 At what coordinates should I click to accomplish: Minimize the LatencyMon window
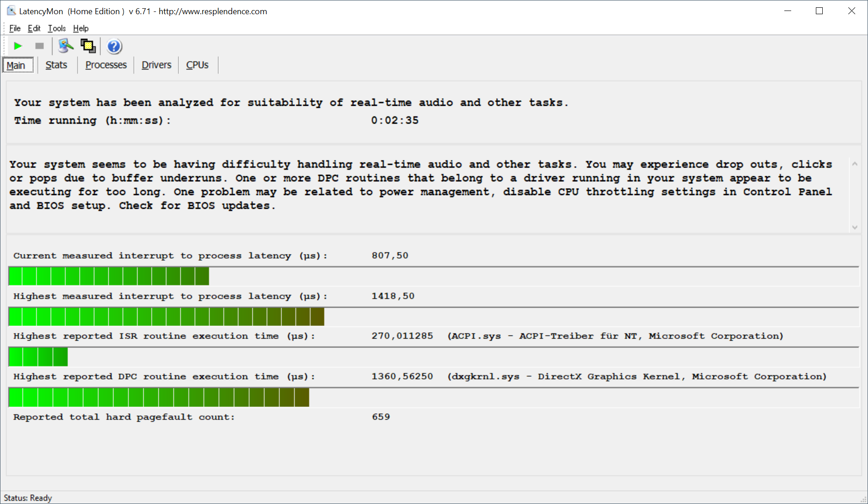[x=788, y=11]
